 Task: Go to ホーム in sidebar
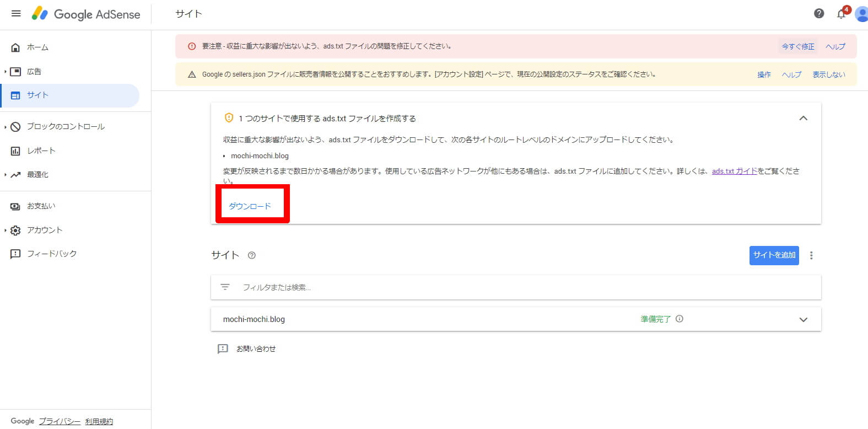click(37, 47)
